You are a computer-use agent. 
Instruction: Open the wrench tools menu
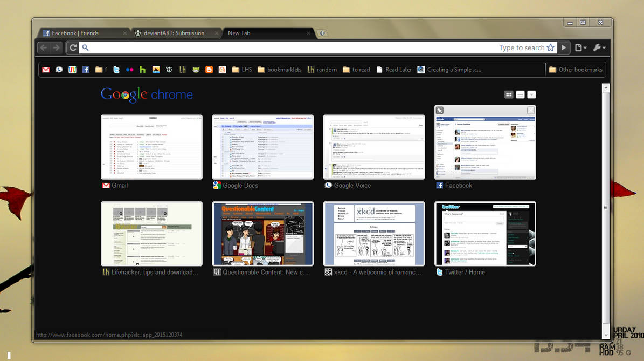[599, 47]
